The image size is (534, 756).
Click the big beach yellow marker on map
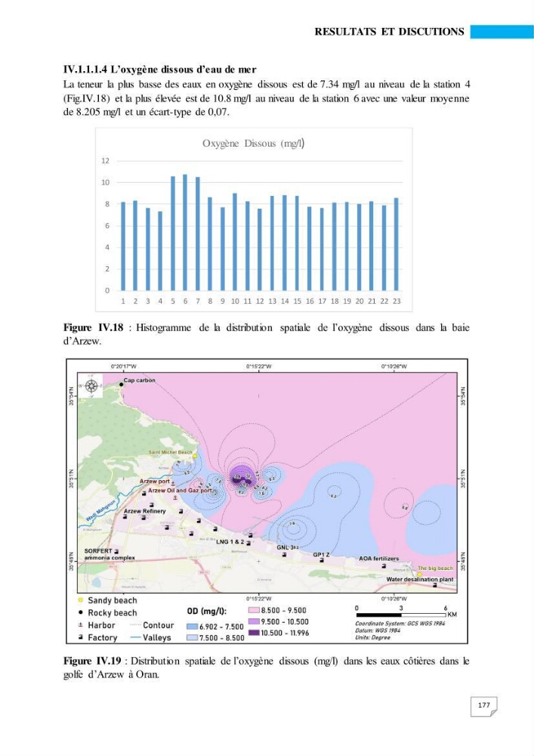coord(419,575)
